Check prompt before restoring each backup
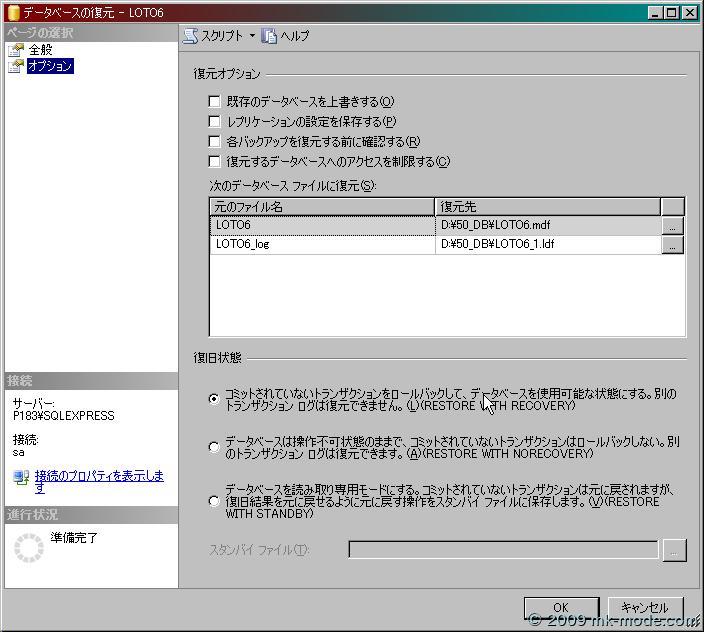Image resolution: width=704 pixels, height=632 pixels. (214, 141)
